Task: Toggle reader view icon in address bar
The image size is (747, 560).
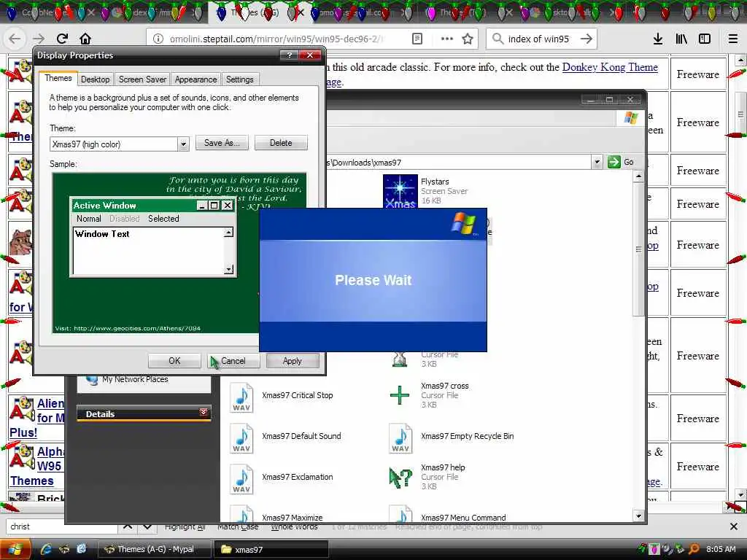Action: click(417, 39)
